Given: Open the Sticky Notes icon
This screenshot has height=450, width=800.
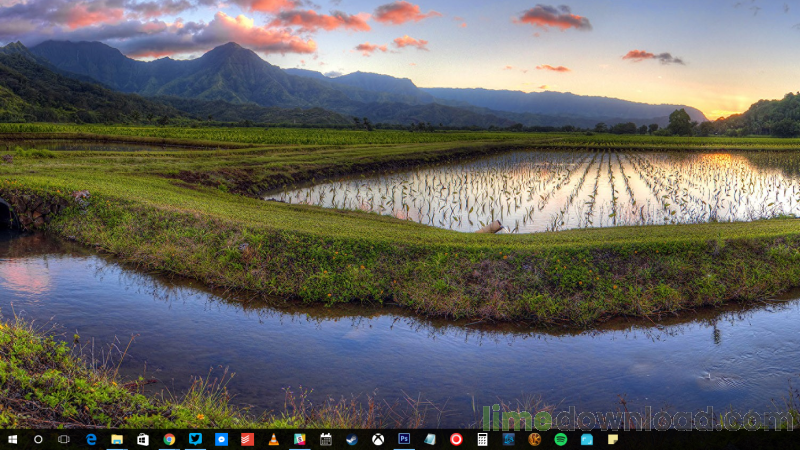Looking at the screenshot, I should (x=613, y=439).
